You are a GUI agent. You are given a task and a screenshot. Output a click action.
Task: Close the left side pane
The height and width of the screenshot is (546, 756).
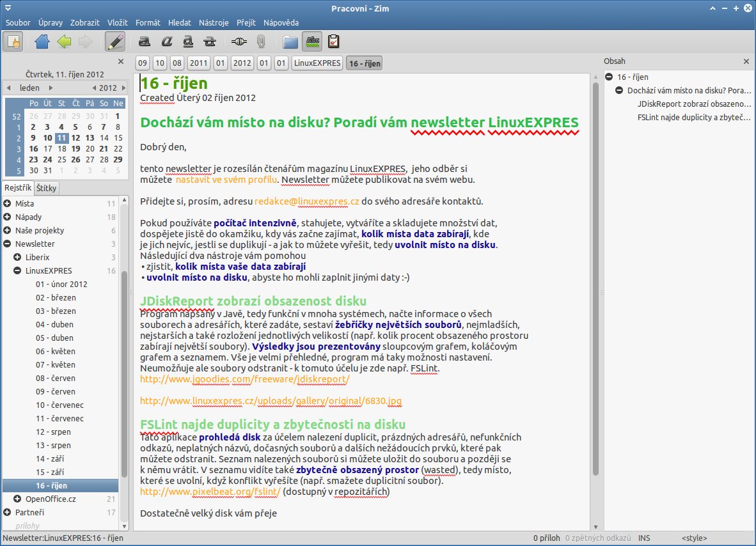[121, 61]
